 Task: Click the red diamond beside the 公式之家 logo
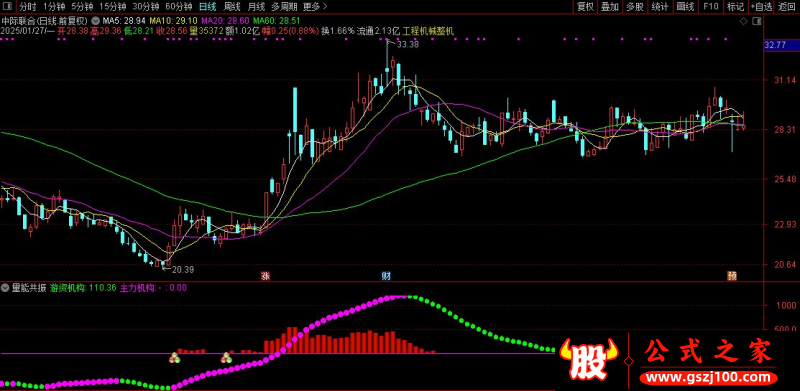pos(629,361)
